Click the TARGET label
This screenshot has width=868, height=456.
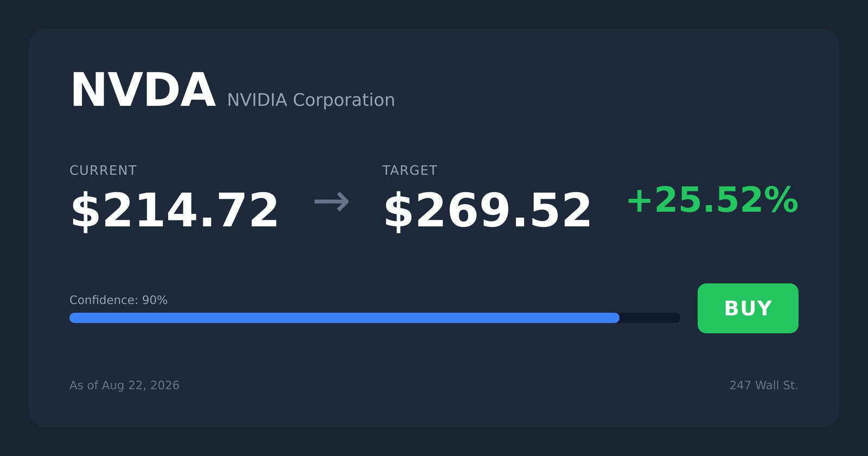(410, 170)
